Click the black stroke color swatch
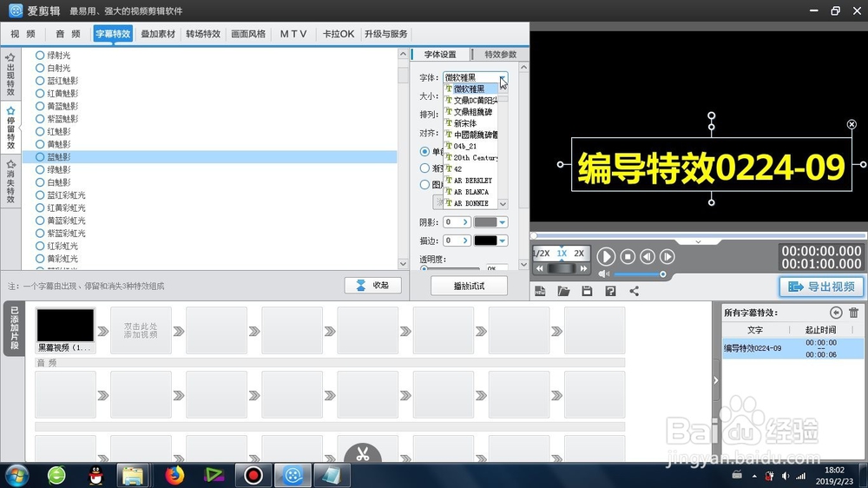Image resolution: width=868 pixels, height=488 pixels. [x=485, y=241]
